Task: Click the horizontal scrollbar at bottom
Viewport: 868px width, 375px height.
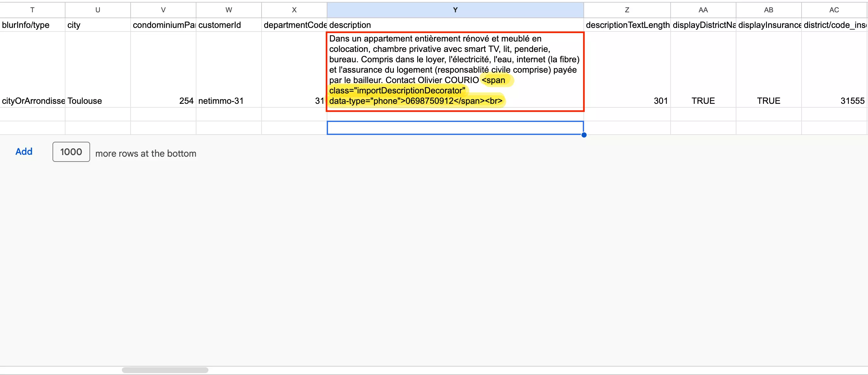Action: (165, 369)
